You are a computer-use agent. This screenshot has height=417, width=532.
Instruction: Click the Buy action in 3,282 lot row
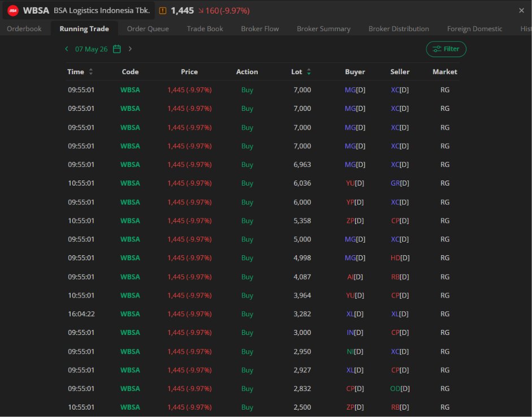pyautogui.click(x=247, y=314)
